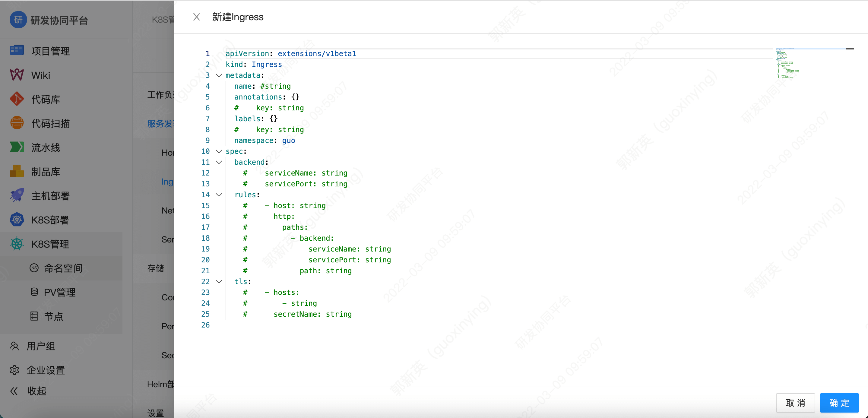
Task: Collapse the spec section fold arrow
Action: (219, 151)
